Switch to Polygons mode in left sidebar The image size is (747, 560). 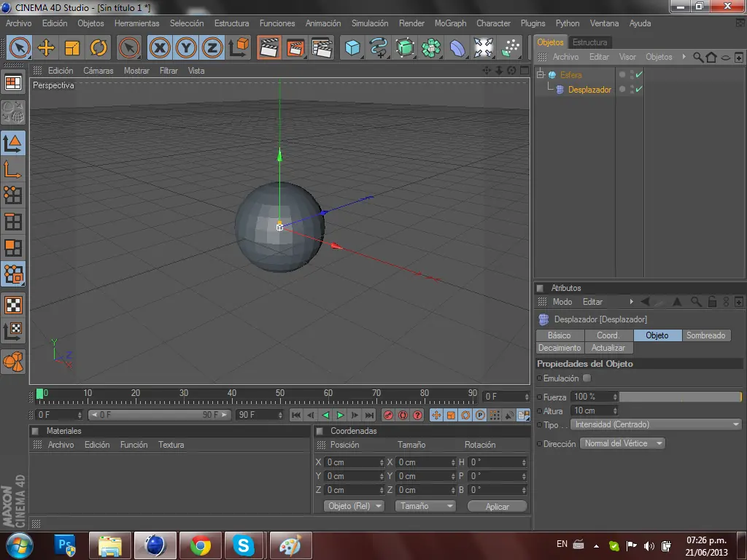click(13, 248)
